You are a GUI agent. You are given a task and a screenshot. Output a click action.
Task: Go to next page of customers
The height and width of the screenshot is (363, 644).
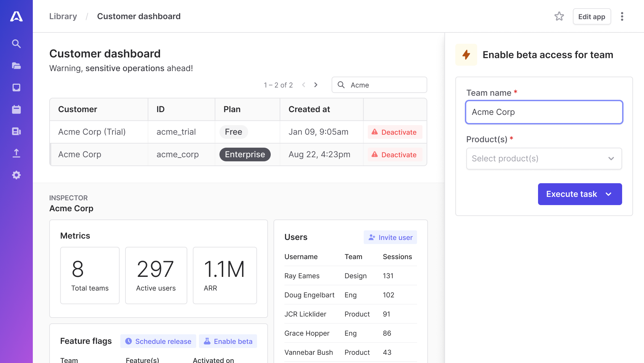316,85
